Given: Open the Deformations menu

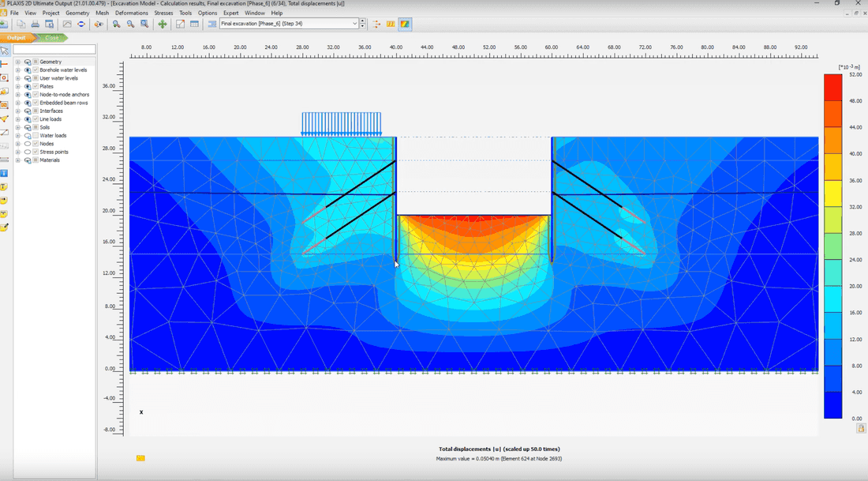Looking at the screenshot, I should click(131, 13).
